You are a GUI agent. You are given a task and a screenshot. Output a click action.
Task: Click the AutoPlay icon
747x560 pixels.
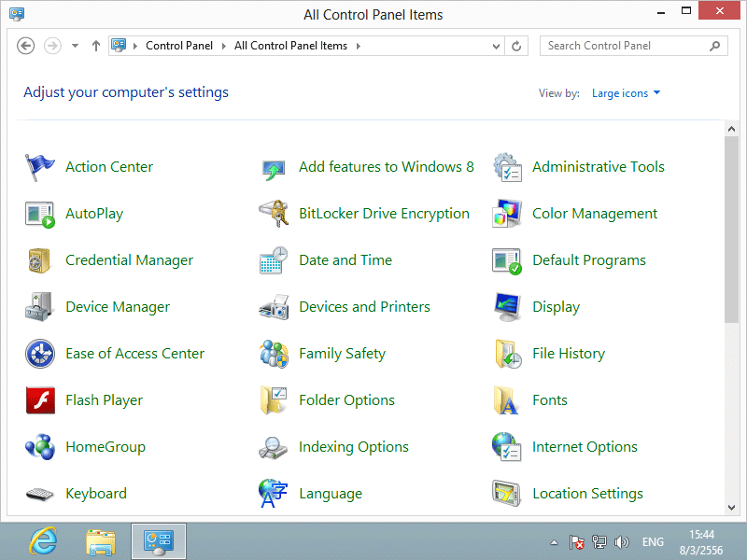point(39,215)
